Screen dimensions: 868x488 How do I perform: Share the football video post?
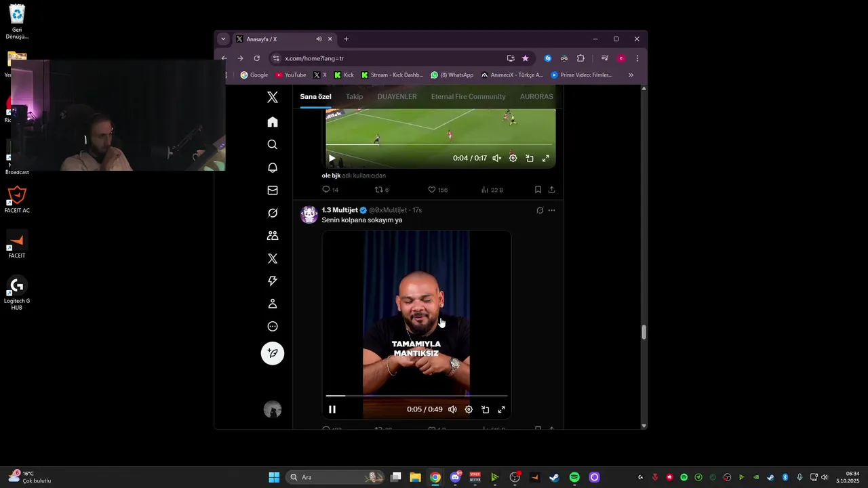pyautogui.click(x=551, y=190)
